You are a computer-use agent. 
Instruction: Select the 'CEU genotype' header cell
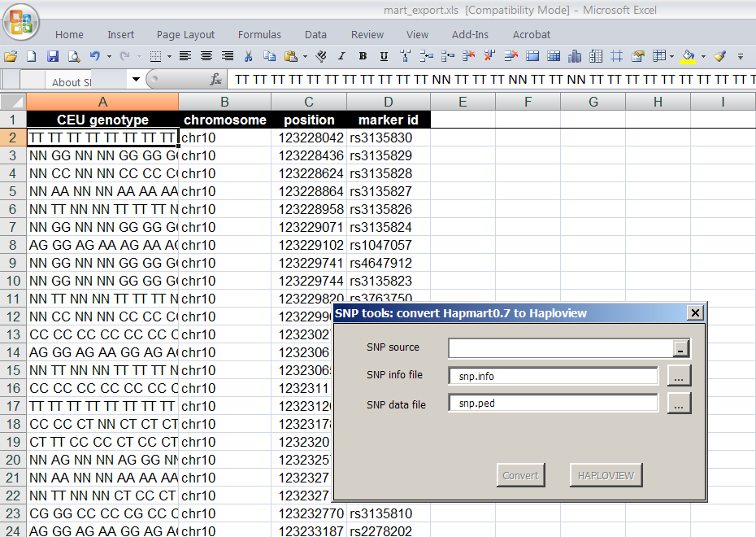tap(102, 120)
